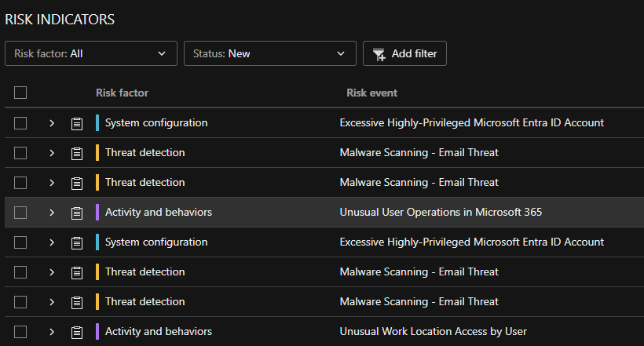Click the funnel icon on Add filter

(x=379, y=54)
